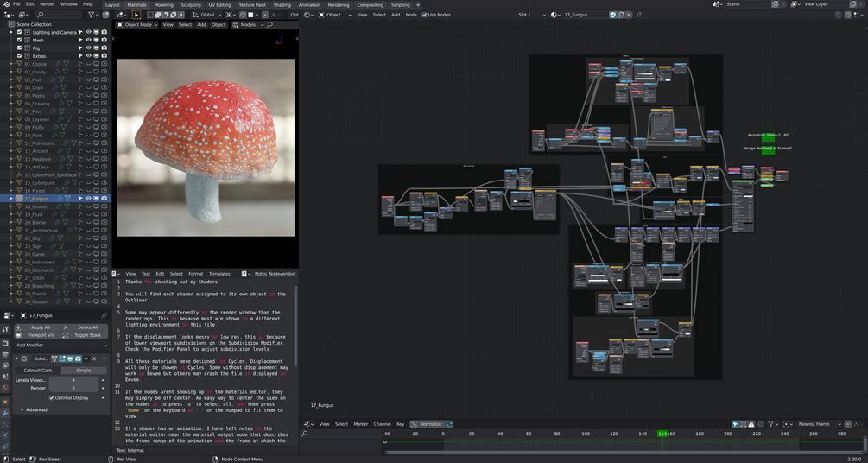Image resolution: width=868 pixels, height=463 pixels.
Task: Toggle modifier render camera icon
Action: pos(78,358)
